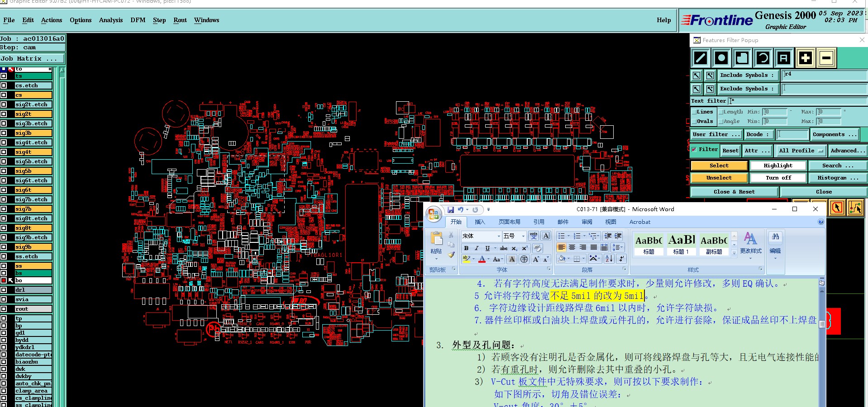Show paragraph marks icon in Word

point(621,259)
